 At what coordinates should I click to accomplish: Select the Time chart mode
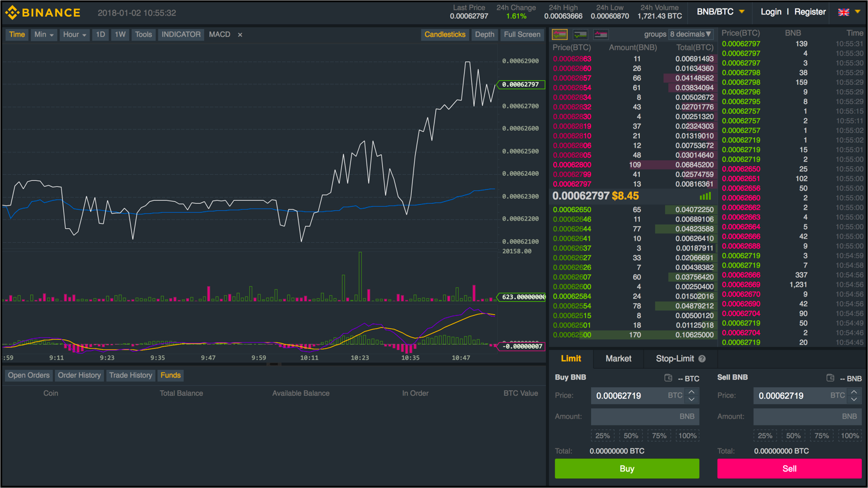(17, 35)
